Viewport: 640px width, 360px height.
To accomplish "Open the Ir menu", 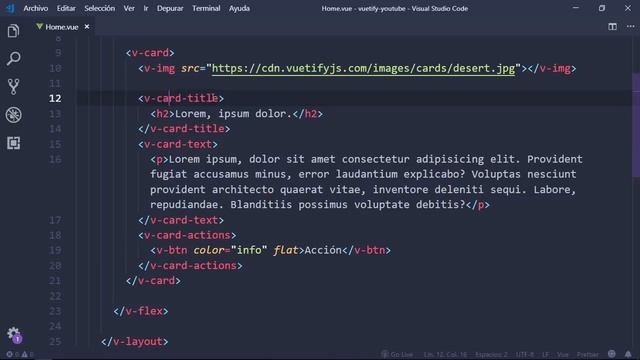I will (146, 8).
